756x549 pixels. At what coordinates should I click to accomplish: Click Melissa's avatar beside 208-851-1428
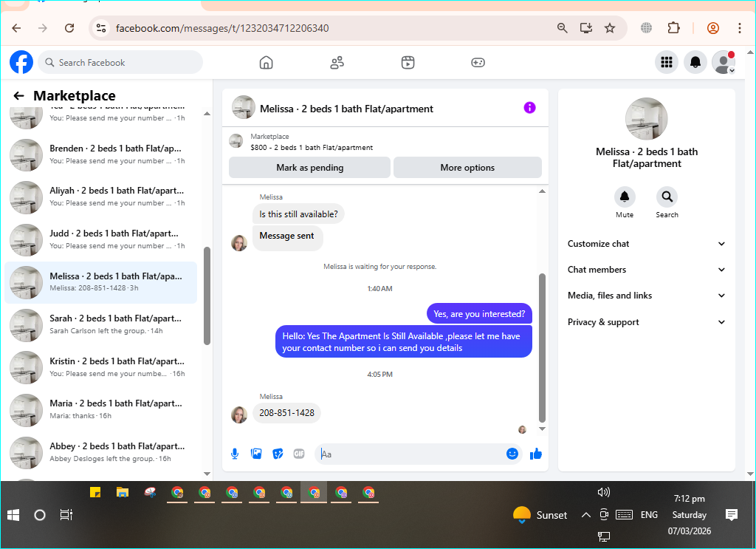[x=239, y=415]
